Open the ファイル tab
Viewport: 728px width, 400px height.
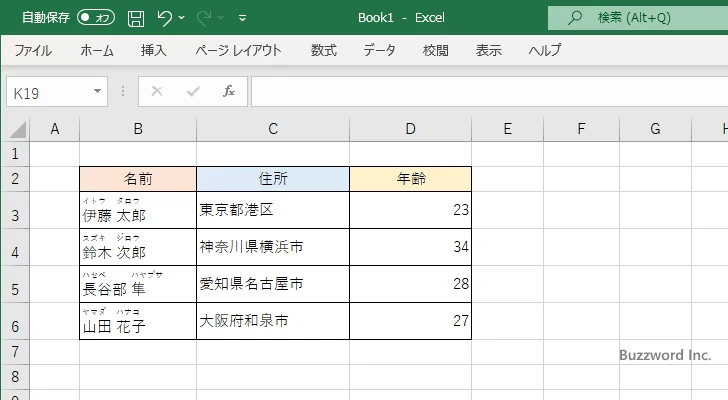32,50
